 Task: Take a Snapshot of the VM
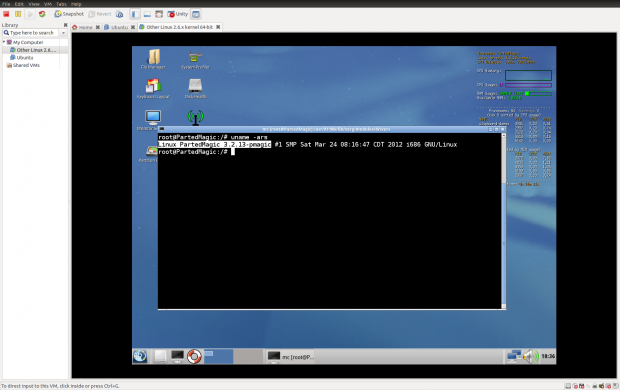pyautogui.click(x=69, y=14)
